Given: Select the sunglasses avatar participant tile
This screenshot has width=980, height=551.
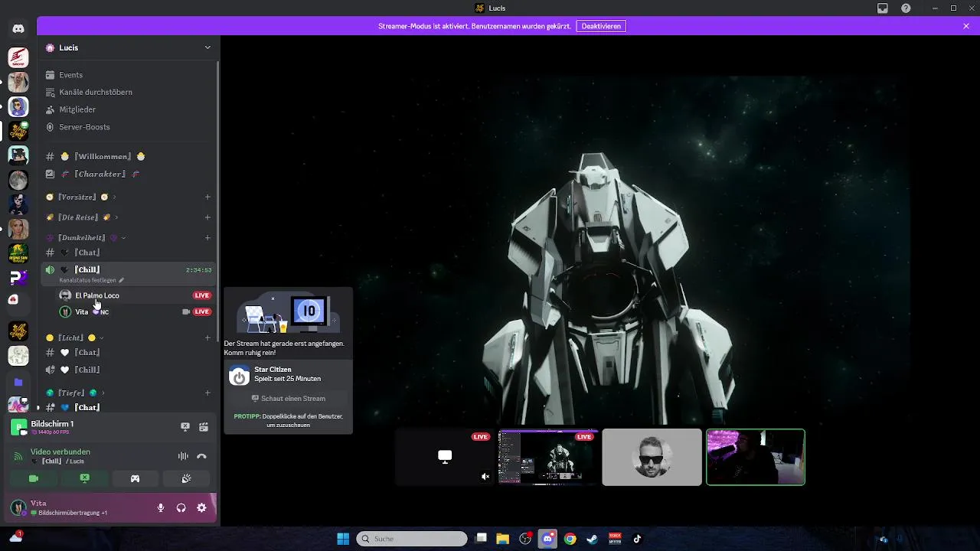Looking at the screenshot, I should click(x=652, y=457).
